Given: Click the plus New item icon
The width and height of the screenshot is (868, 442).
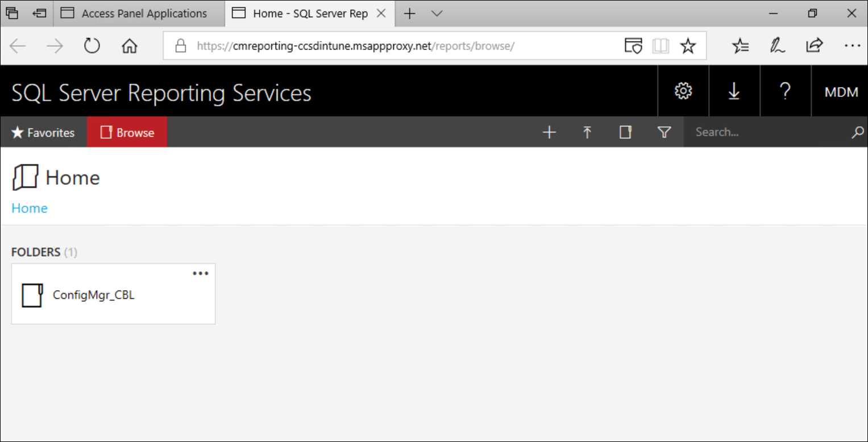Looking at the screenshot, I should (x=549, y=133).
